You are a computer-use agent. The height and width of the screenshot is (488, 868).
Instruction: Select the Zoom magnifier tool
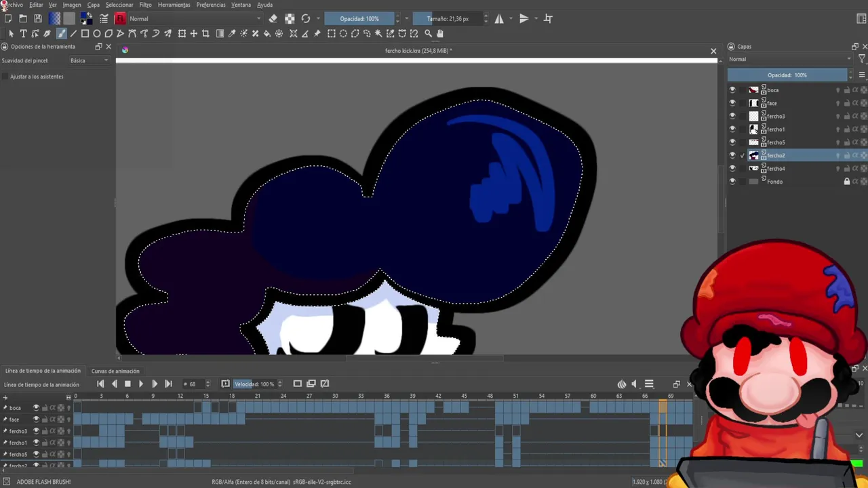click(428, 33)
